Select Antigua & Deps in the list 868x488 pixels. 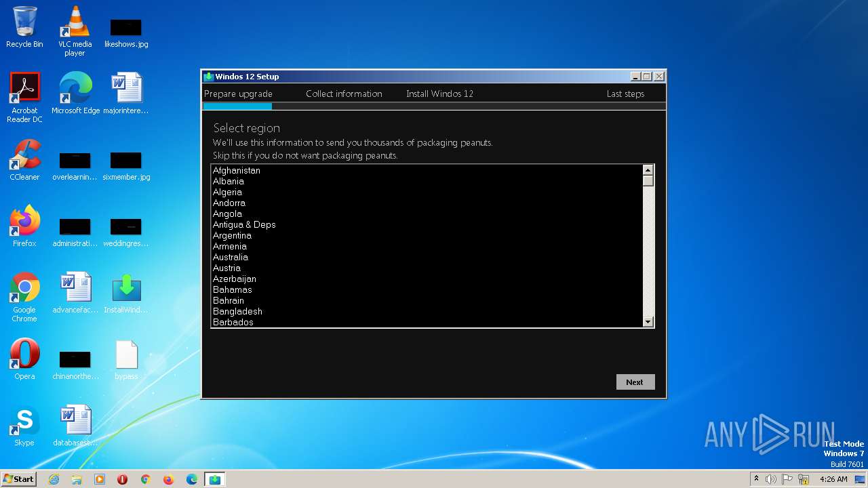(x=427, y=224)
